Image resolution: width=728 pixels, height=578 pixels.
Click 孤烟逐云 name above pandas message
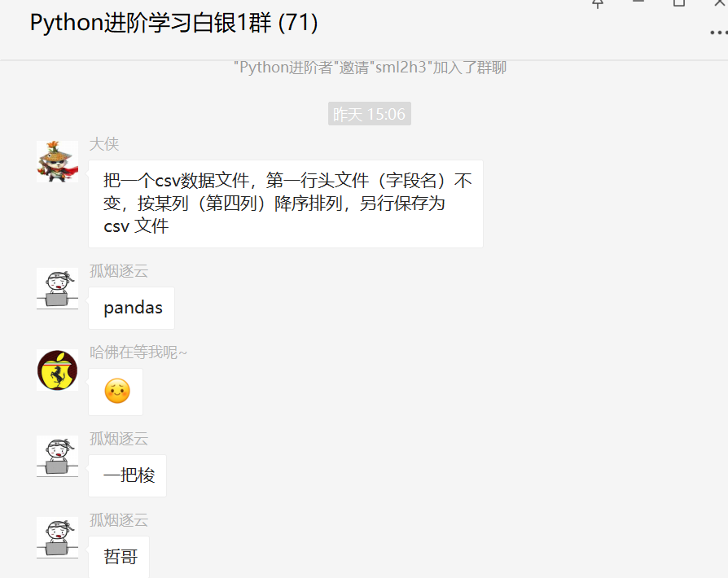click(119, 271)
